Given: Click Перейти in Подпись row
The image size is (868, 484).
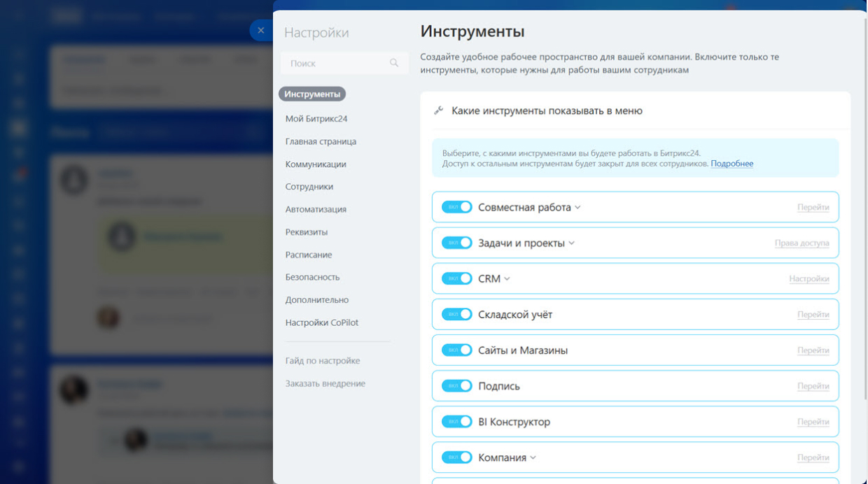Looking at the screenshot, I should pos(813,386).
